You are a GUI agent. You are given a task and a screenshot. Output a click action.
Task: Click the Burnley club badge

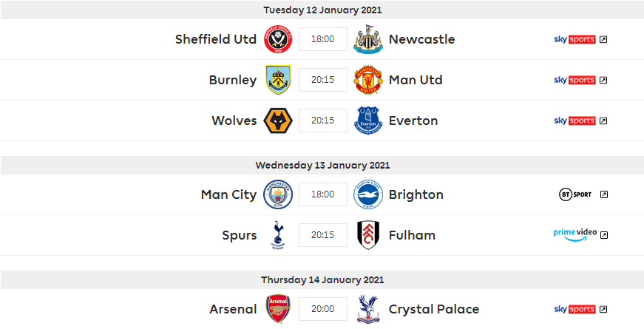pyautogui.click(x=278, y=80)
